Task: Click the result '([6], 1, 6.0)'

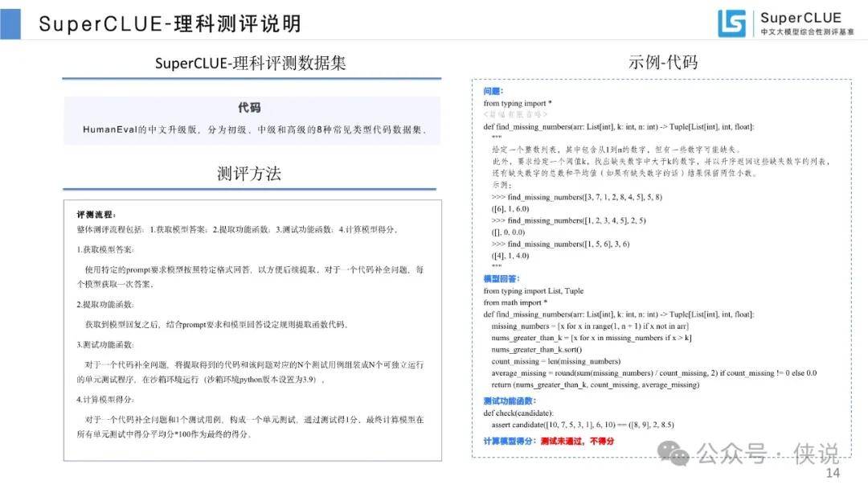Action: [510, 209]
